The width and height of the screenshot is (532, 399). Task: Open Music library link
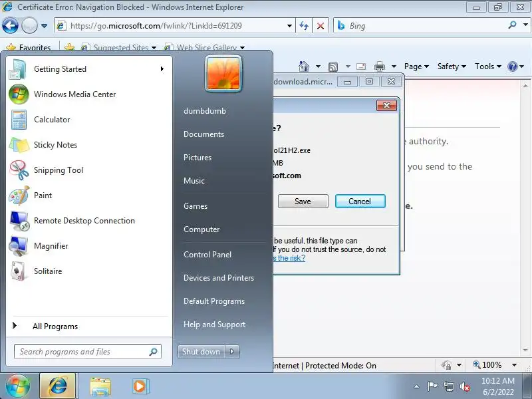click(194, 181)
